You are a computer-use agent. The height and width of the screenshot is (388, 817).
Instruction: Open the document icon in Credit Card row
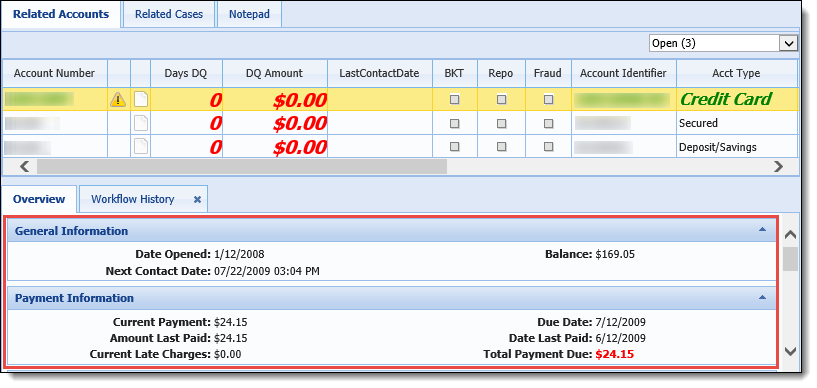[141, 99]
